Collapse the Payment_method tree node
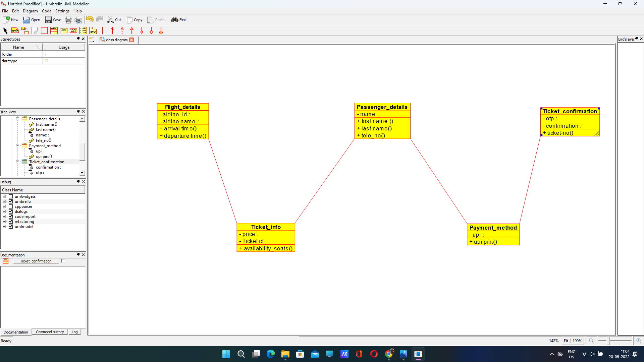This screenshot has width=644, height=362. coord(18,146)
